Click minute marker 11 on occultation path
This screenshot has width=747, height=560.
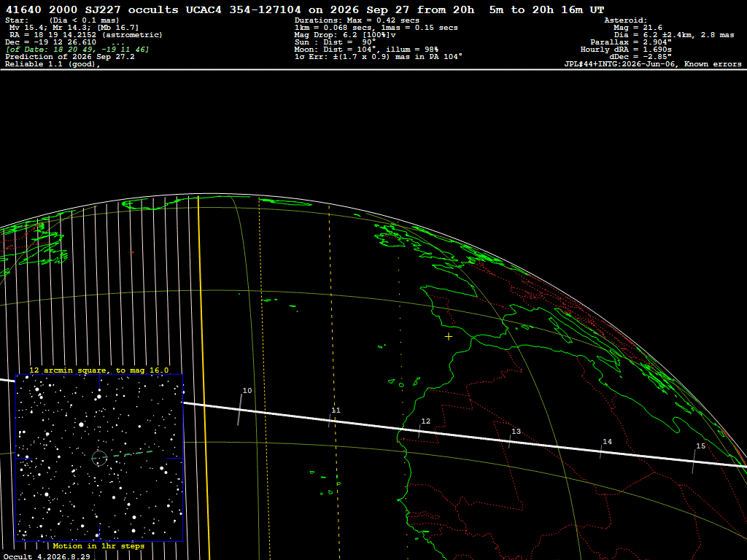[336, 411]
